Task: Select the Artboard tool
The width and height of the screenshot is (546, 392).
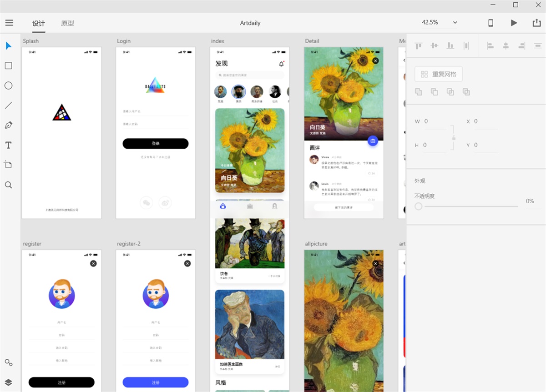Action: tap(9, 165)
